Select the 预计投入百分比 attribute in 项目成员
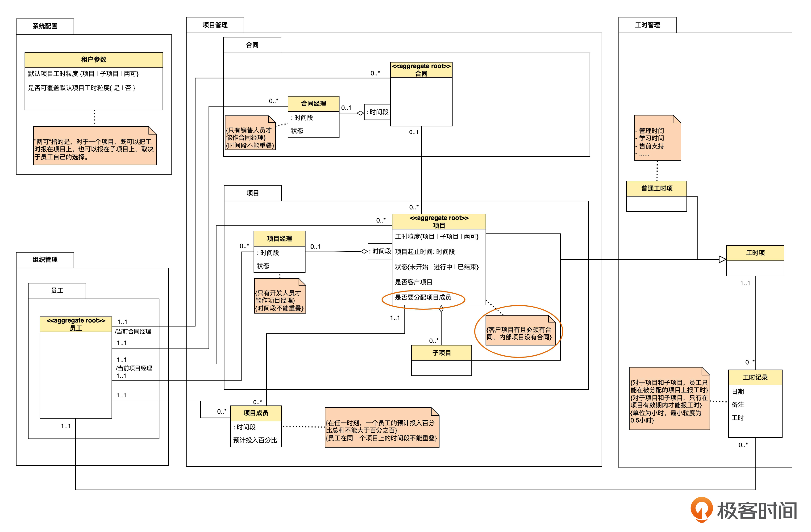Screen dimensions: 811x532 (x=255, y=440)
